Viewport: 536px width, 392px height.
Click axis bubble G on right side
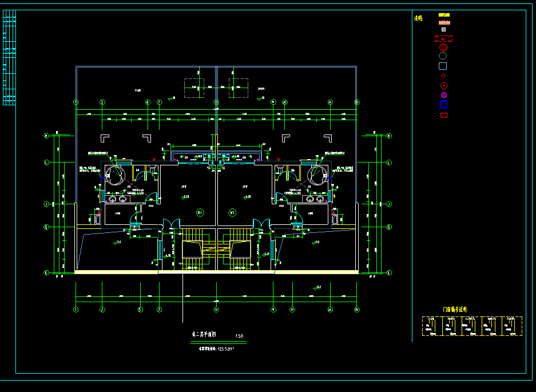(x=389, y=227)
